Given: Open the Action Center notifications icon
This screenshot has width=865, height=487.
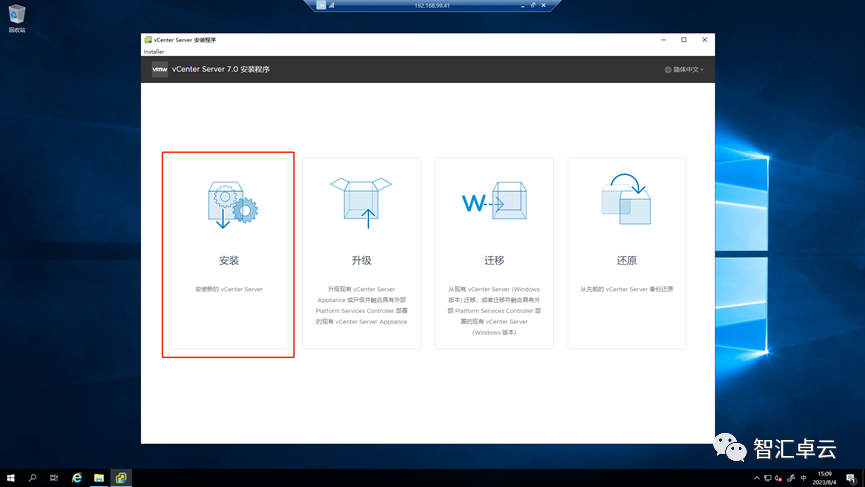Looking at the screenshot, I should pyautogui.click(x=851, y=478).
